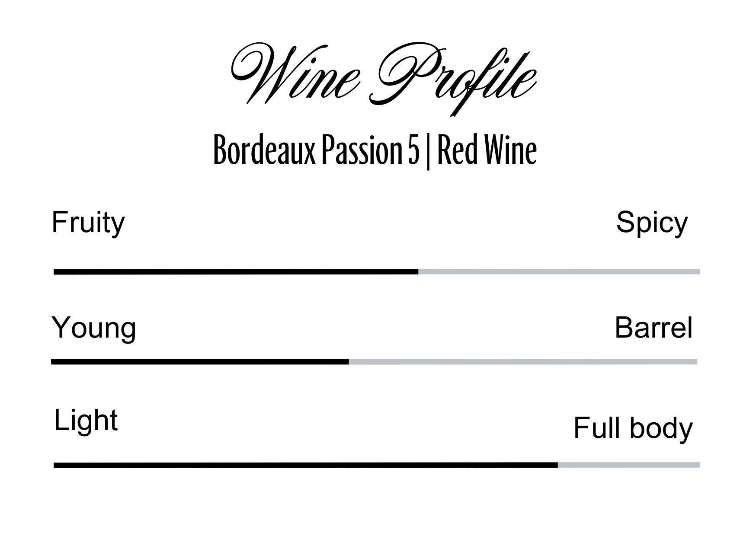Select the Spicy label
This screenshot has height=536, width=756.
point(651,223)
